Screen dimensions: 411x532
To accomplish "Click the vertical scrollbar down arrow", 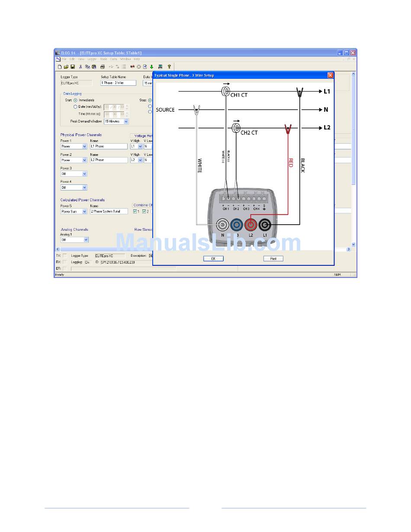I will click(x=353, y=245).
